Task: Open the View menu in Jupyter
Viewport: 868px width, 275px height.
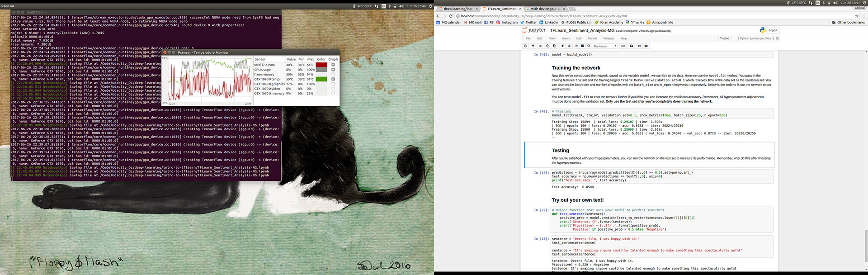Action: coord(552,38)
